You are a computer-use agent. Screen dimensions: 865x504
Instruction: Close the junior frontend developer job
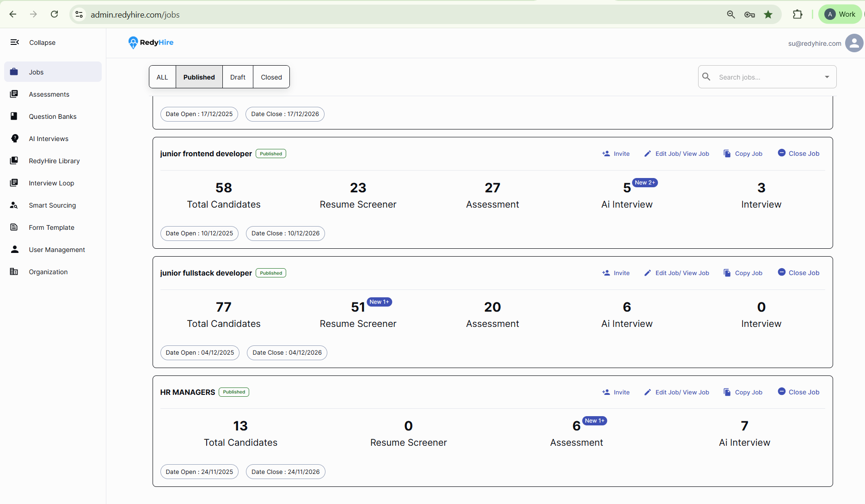pyautogui.click(x=798, y=154)
